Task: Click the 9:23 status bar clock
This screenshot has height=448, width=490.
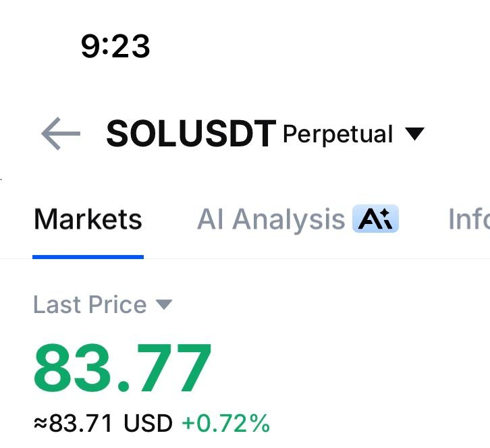Action: tap(115, 46)
